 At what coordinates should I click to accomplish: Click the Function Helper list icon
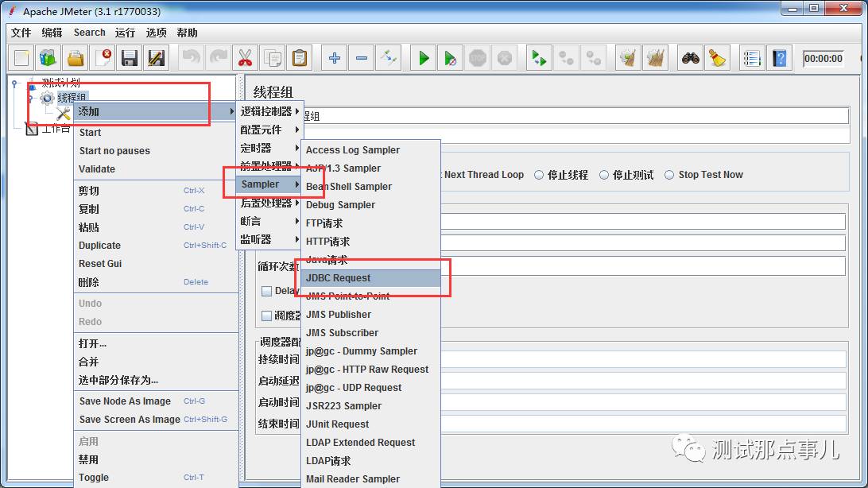click(752, 58)
